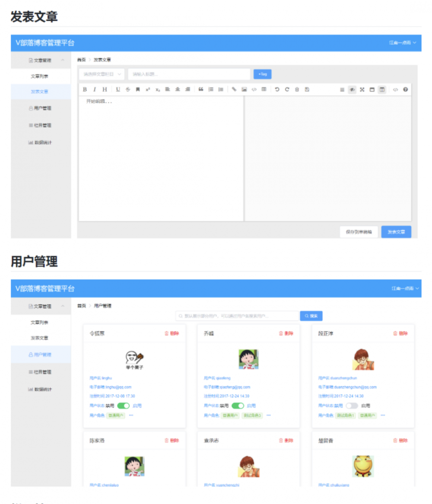Select the italic formatting icon

click(x=94, y=89)
